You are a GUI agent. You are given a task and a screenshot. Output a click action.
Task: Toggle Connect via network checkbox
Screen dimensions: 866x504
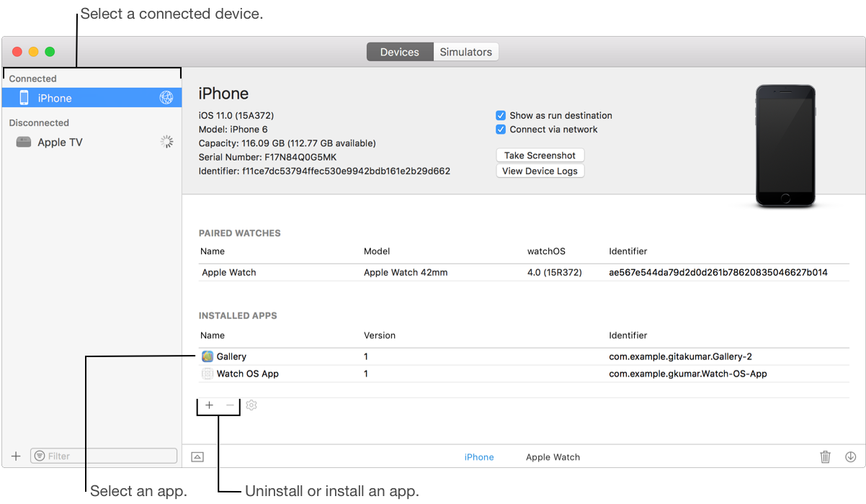[x=501, y=130]
